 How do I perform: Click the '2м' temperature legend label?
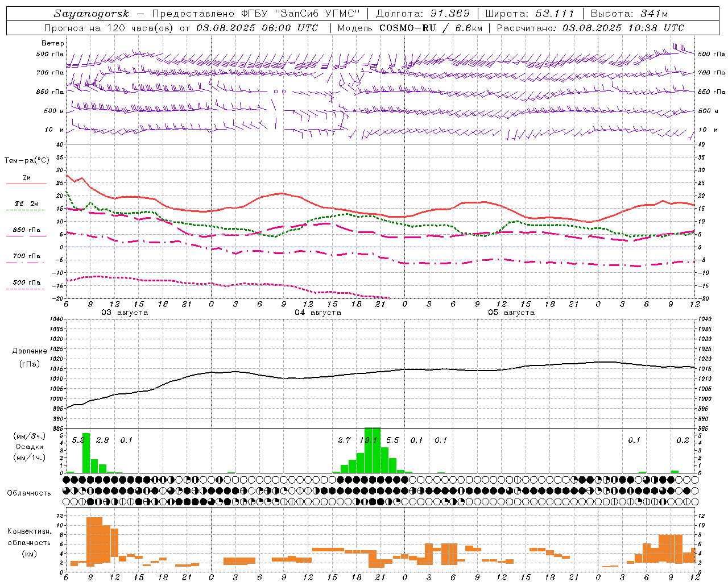[x=27, y=177]
